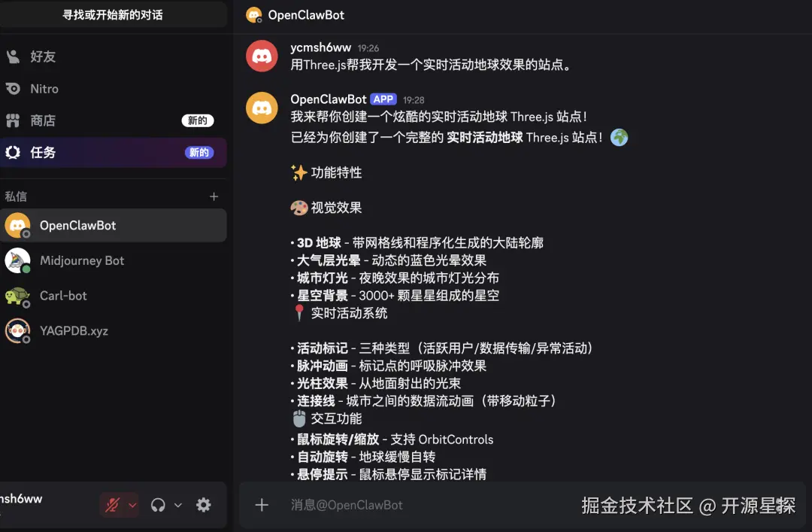Open the Friends (好友) icon
The image size is (812, 532).
tap(13, 56)
